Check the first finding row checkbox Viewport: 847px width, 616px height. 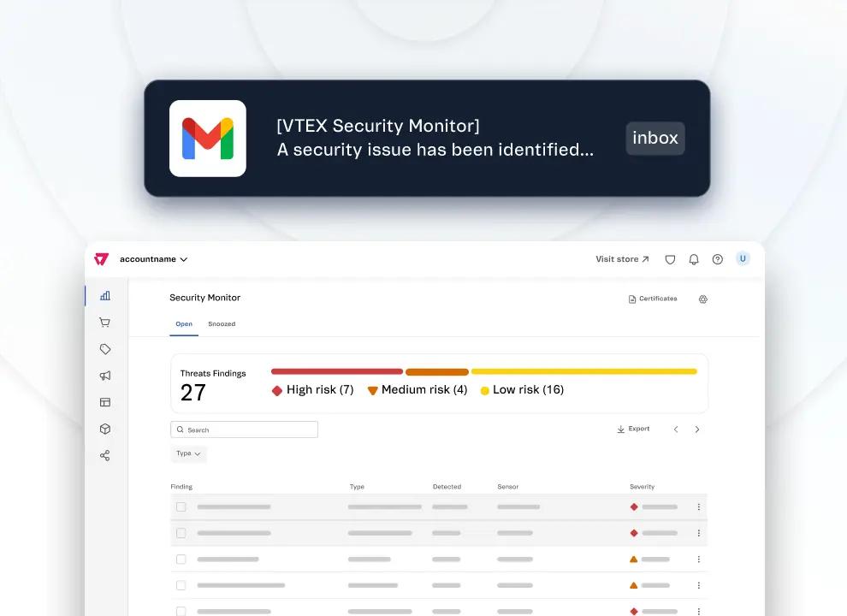pyautogui.click(x=181, y=506)
